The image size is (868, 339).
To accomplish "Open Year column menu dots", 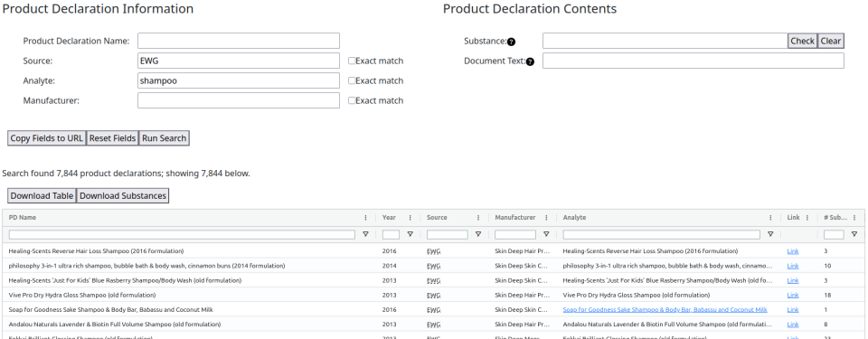I will point(410,218).
